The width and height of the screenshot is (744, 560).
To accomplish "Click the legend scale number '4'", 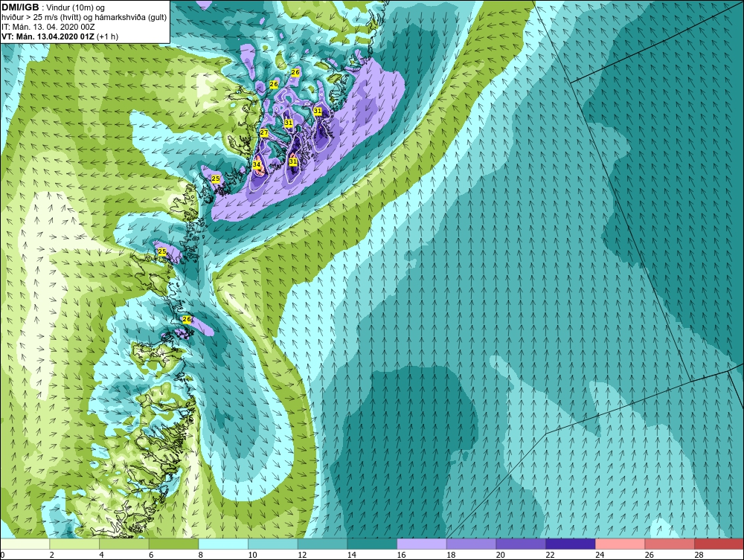I will 101,555.
